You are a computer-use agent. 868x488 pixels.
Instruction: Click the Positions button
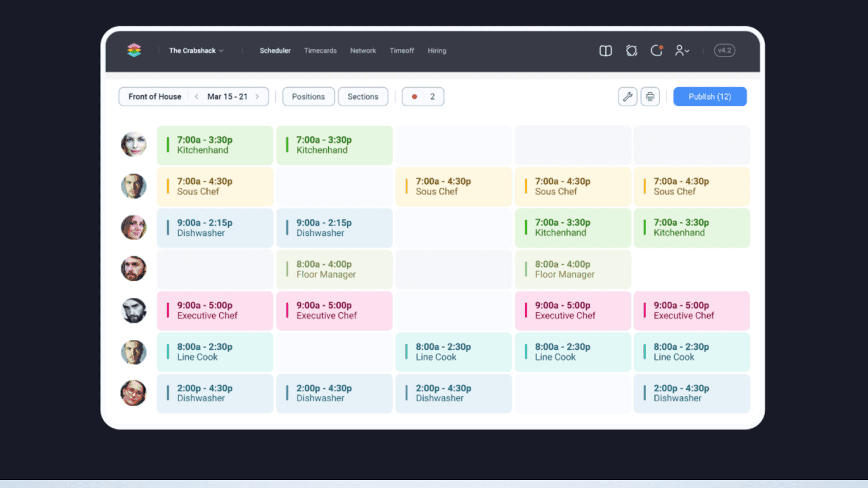point(308,97)
